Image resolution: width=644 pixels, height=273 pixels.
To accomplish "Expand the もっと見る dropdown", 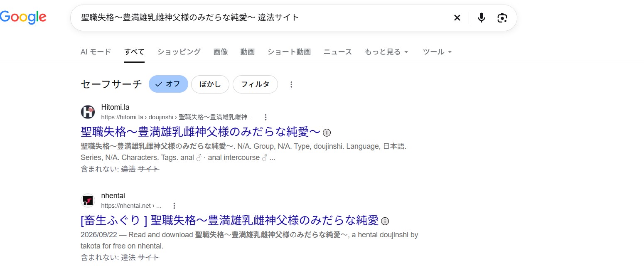I will [386, 52].
